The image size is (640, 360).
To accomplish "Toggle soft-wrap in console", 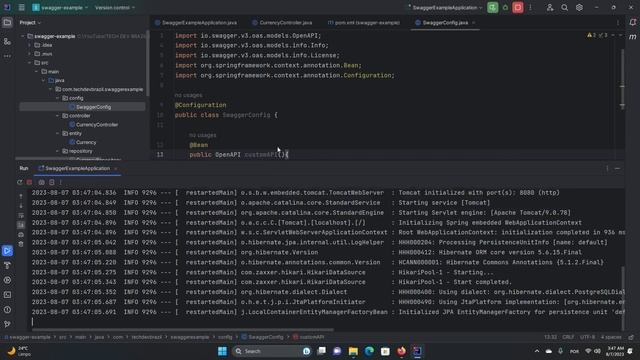I will [x=21, y=216].
